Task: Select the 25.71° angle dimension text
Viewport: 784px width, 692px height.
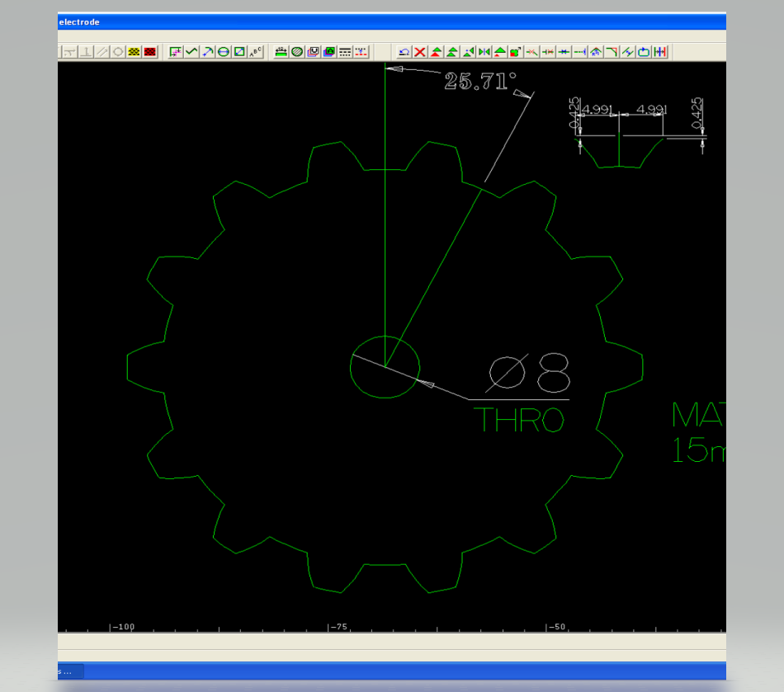Action: click(x=480, y=81)
